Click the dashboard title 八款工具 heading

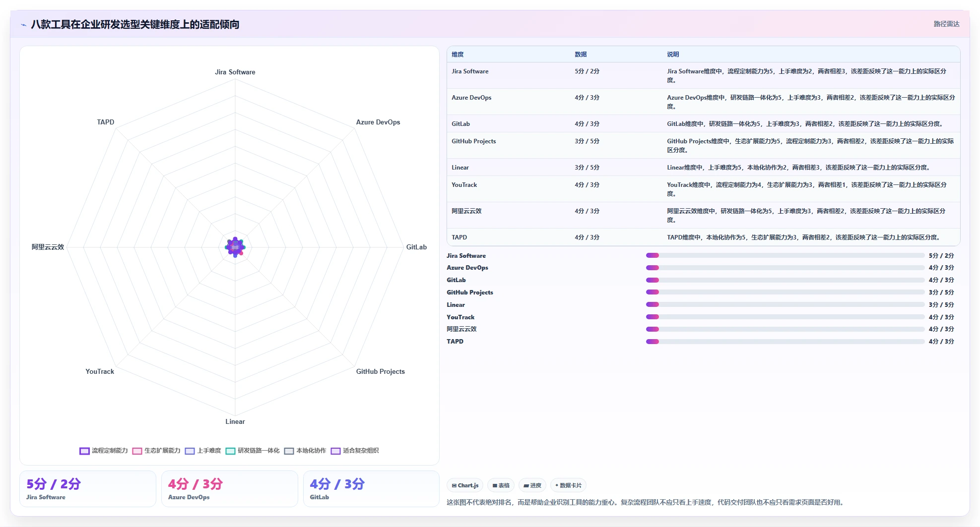coord(135,24)
